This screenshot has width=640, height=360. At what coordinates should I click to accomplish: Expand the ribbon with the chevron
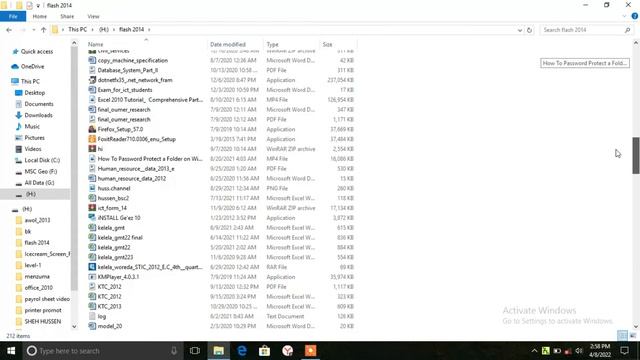pos(624,16)
